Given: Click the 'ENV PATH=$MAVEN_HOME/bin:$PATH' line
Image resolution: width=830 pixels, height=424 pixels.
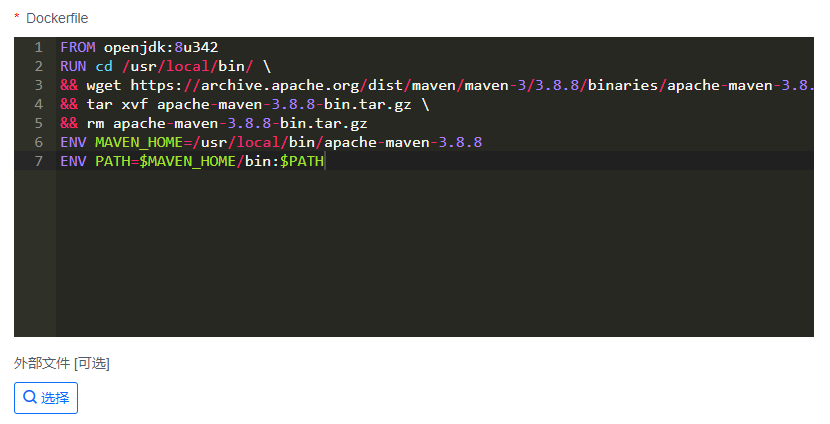Looking at the screenshot, I should 192,161.
